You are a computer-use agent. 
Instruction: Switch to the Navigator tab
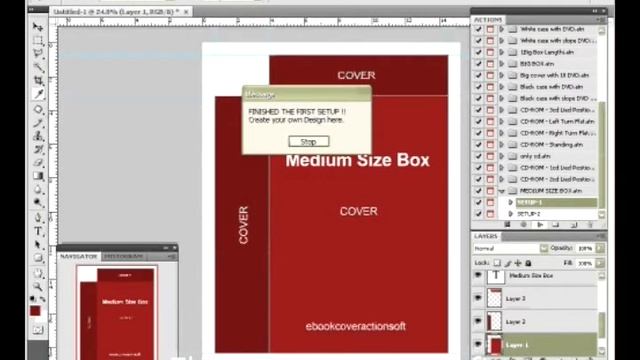pos(79,256)
